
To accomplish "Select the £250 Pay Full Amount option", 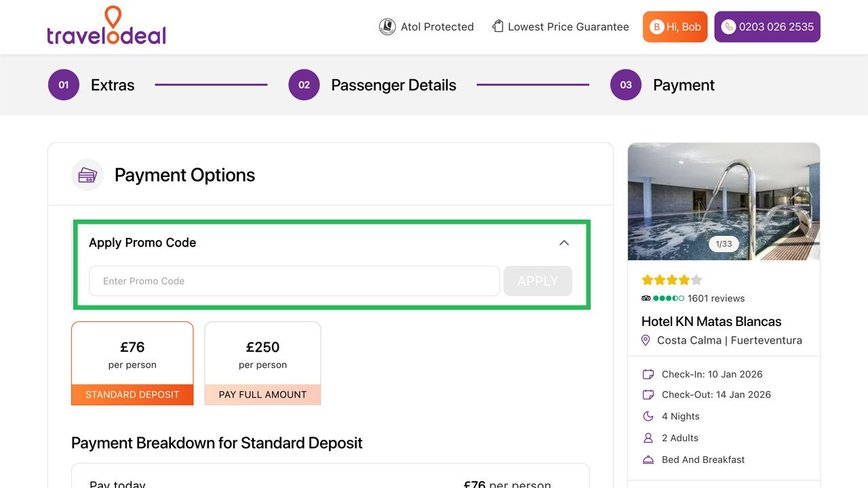I will [262, 363].
